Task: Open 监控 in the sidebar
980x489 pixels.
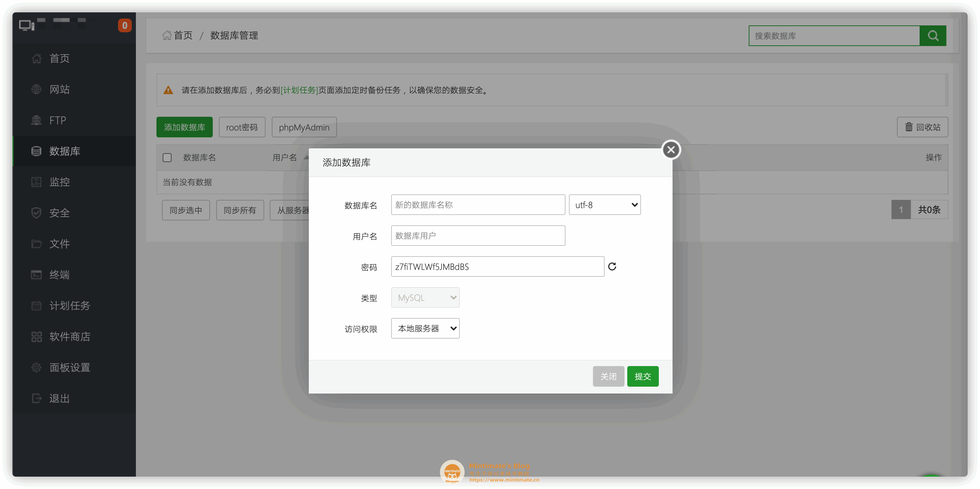Action: (x=74, y=182)
